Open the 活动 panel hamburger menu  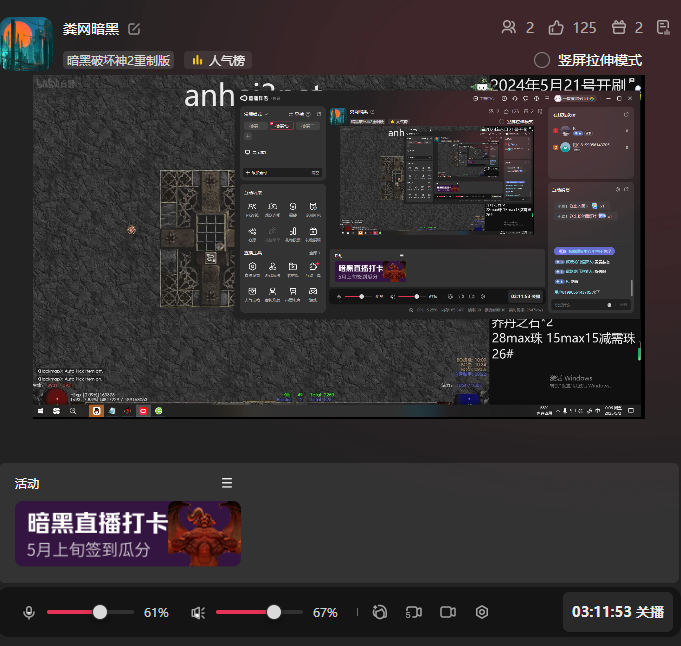click(x=227, y=483)
